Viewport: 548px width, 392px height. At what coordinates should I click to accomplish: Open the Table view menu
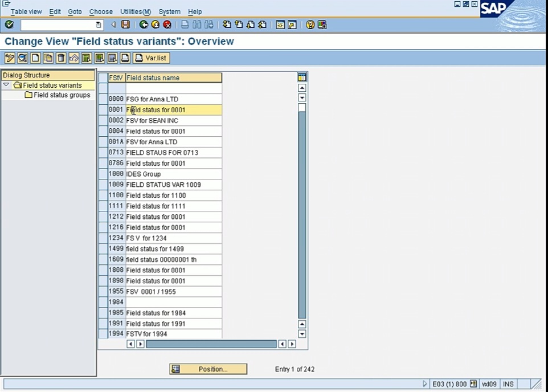pos(26,11)
